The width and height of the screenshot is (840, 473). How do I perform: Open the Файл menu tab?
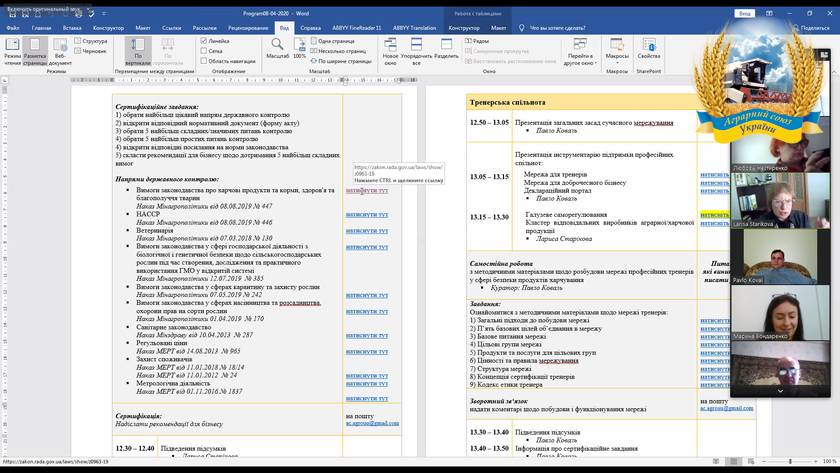(x=13, y=28)
